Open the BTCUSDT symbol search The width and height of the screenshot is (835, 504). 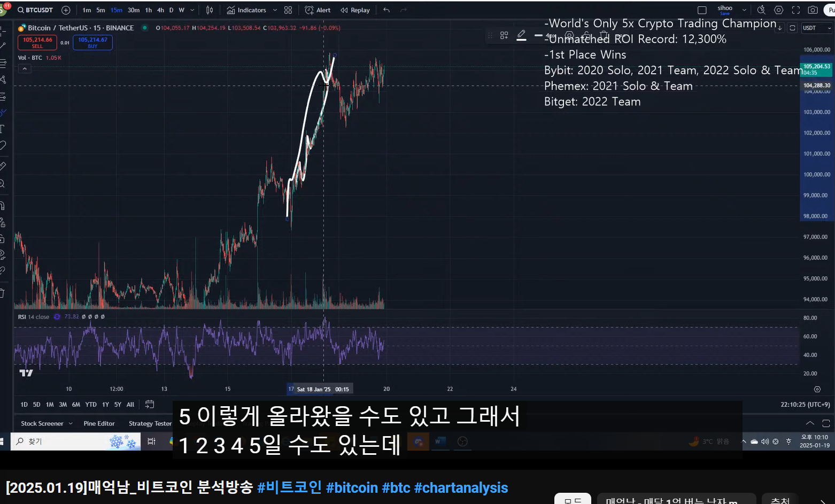(35, 10)
